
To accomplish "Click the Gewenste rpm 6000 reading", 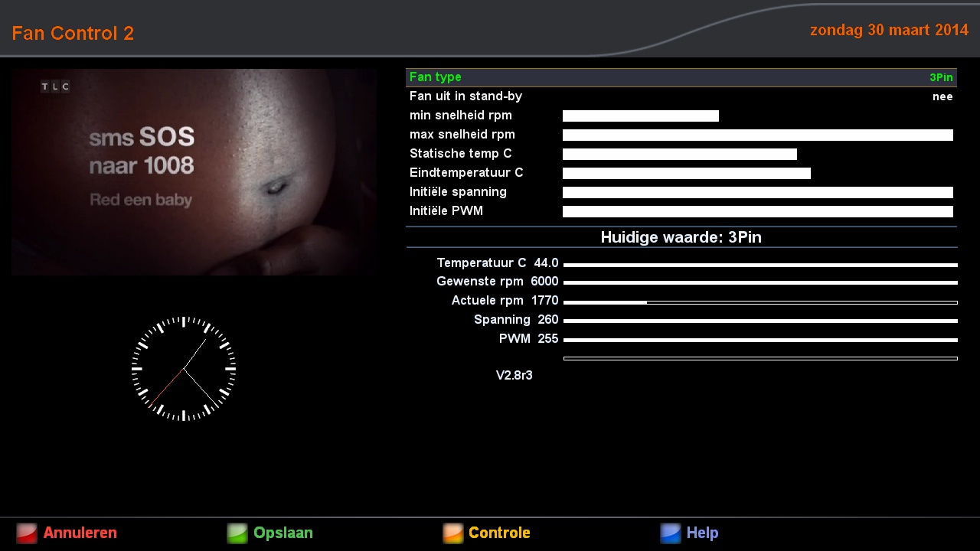I will tap(498, 282).
